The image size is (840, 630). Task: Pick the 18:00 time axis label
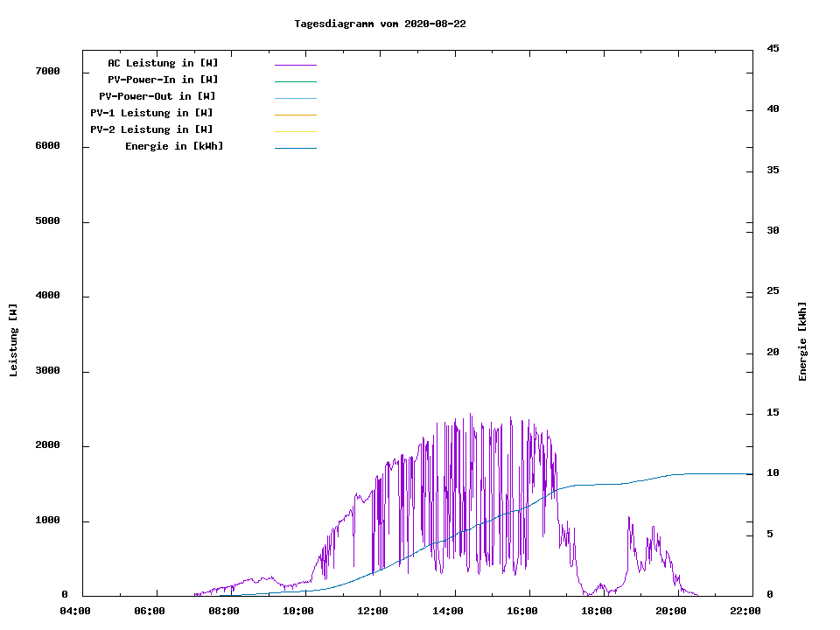(x=597, y=611)
